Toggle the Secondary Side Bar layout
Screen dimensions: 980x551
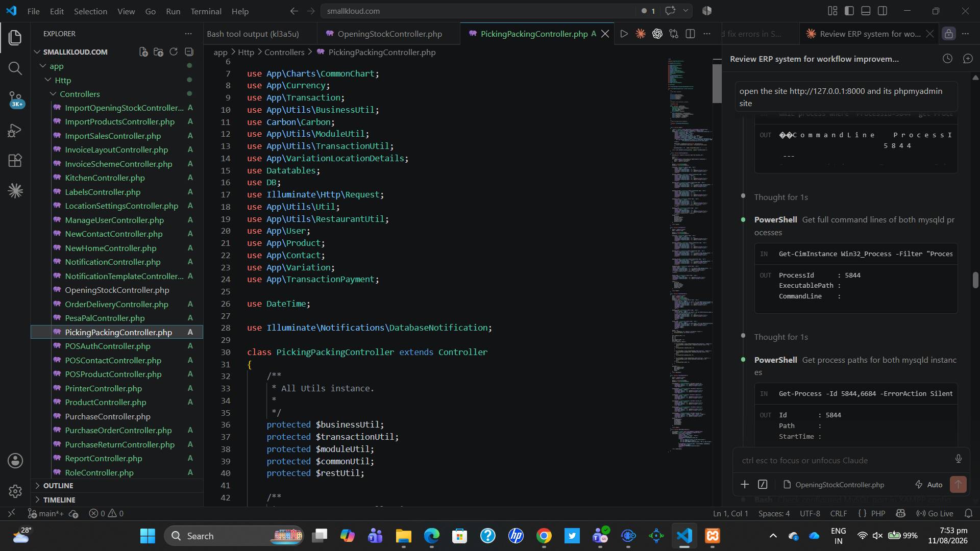882,11
